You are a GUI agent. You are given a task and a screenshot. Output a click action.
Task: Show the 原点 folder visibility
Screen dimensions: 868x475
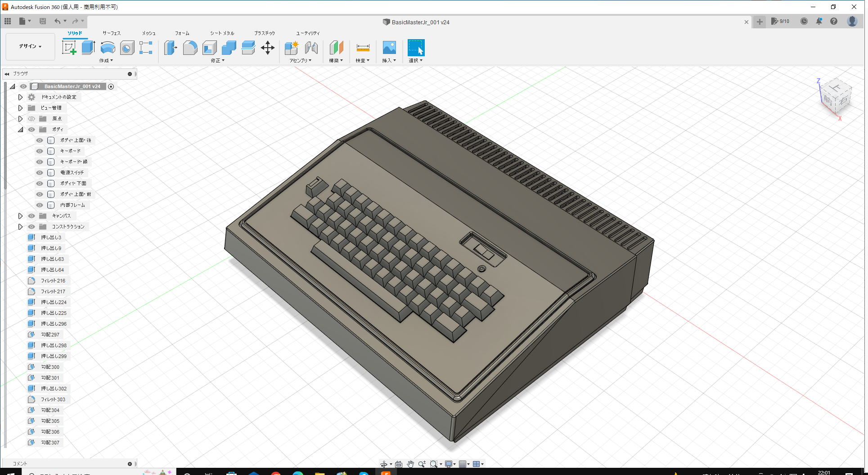tap(31, 118)
